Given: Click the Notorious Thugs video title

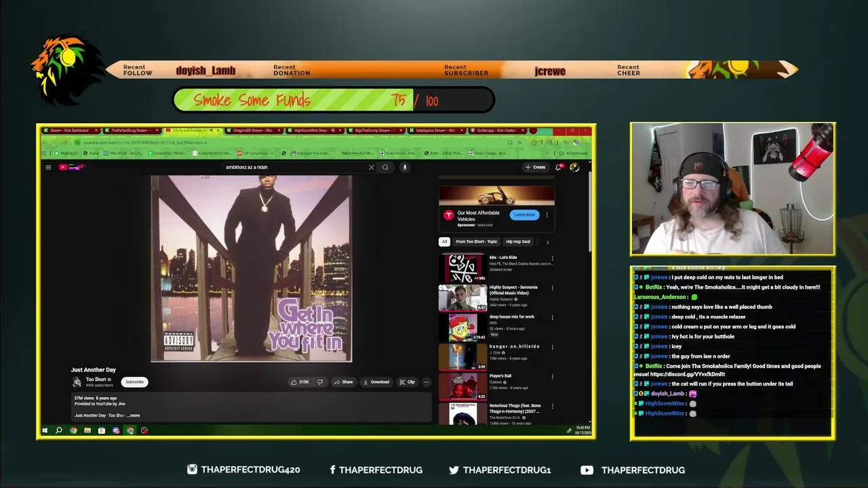Looking at the screenshot, I should [x=515, y=408].
